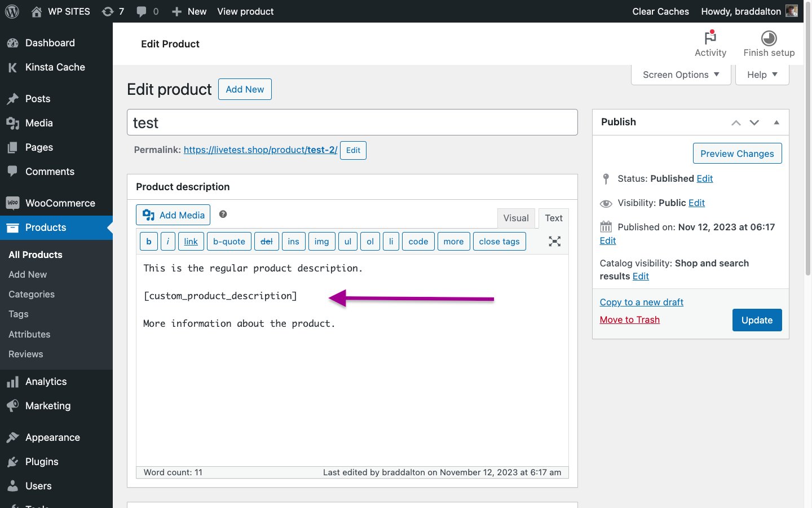Viewport: 812px width, 508px height.
Task: Click the product title field containing test
Action: [x=352, y=122]
